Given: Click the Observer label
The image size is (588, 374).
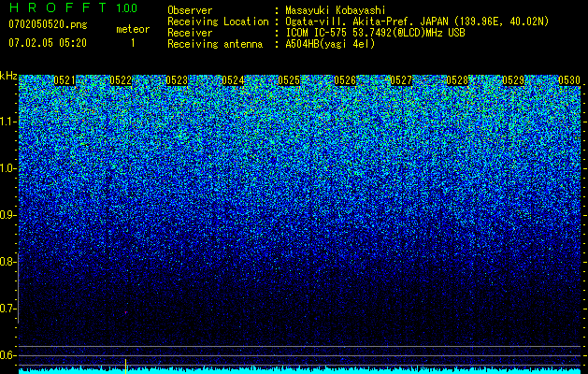Looking at the screenshot, I should pos(190,10).
